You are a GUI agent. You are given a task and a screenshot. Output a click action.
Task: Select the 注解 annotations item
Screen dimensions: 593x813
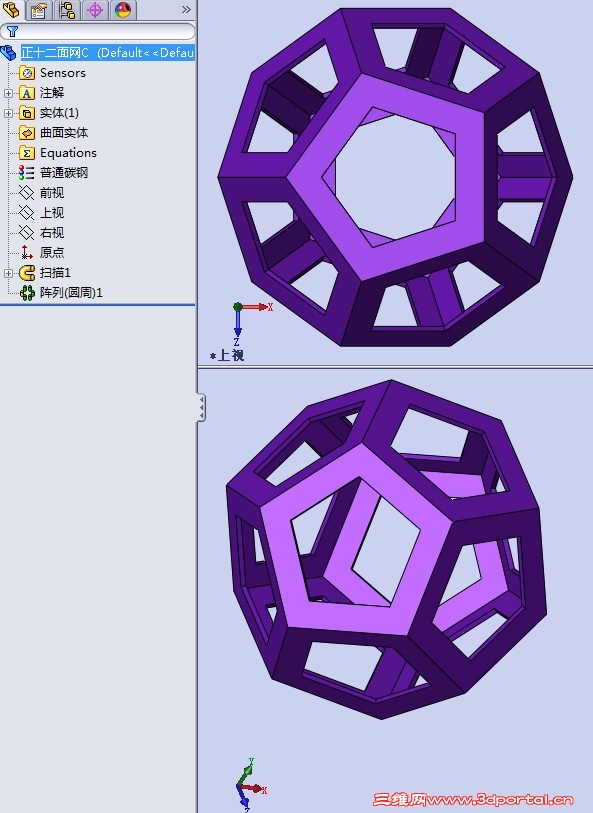pyautogui.click(x=52, y=93)
